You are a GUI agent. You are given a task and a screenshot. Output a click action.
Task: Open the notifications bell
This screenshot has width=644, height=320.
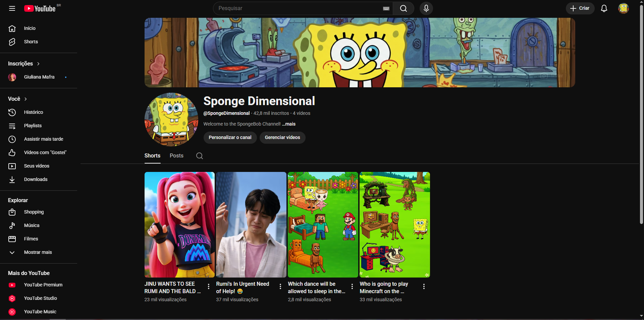coord(604,8)
